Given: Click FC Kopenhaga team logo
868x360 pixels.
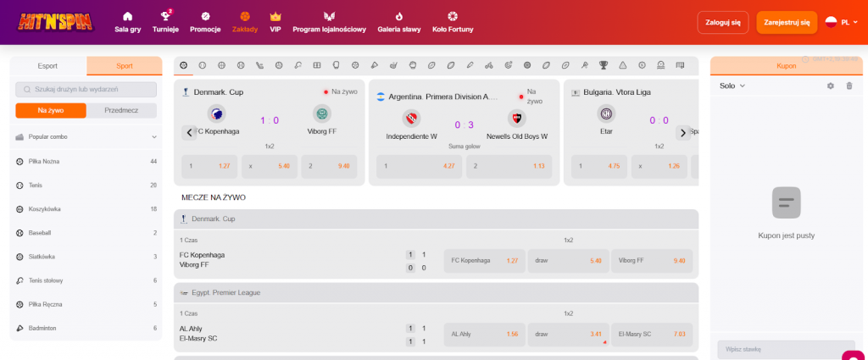Looking at the screenshot, I should pos(216,114).
